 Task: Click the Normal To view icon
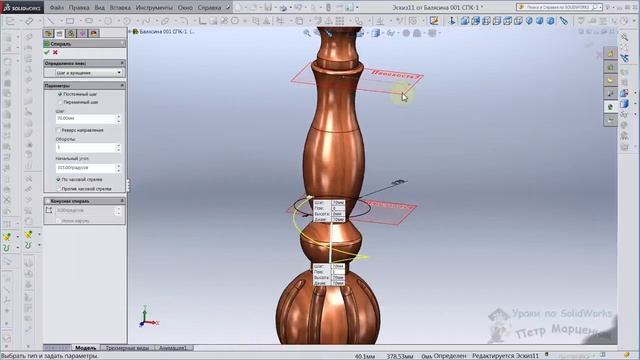pyautogui.click(x=452, y=21)
